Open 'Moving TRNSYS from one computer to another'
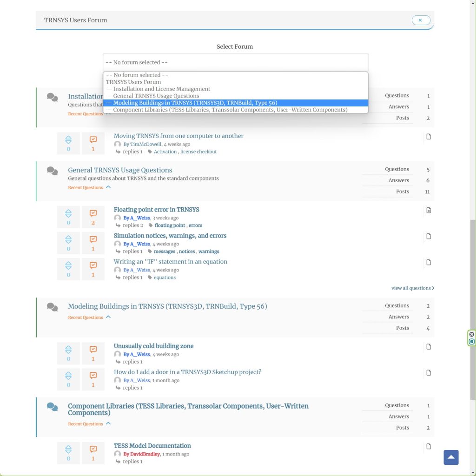Image resolution: width=476 pixels, height=476 pixels. tap(178, 136)
